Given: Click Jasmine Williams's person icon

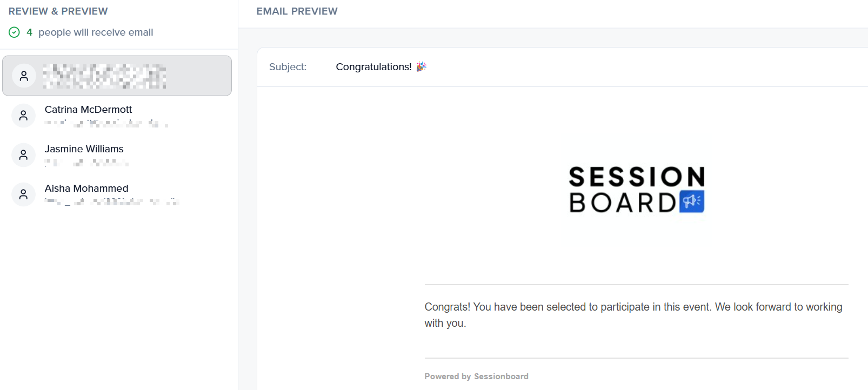Looking at the screenshot, I should click(x=24, y=155).
